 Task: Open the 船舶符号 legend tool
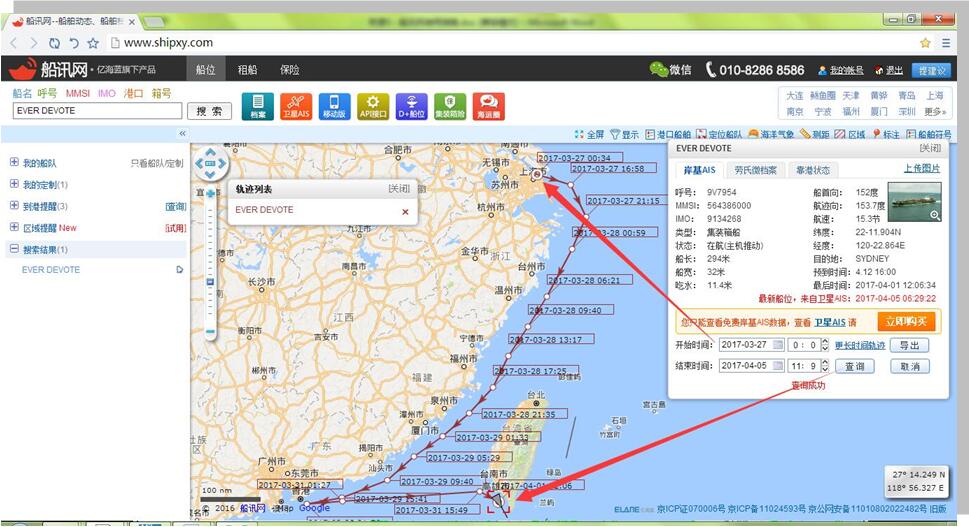(929, 134)
